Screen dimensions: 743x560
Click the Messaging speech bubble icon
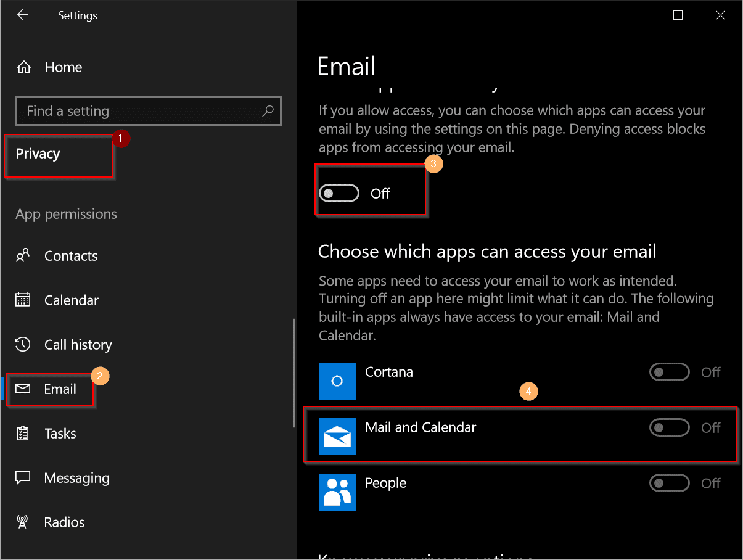click(x=23, y=477)
